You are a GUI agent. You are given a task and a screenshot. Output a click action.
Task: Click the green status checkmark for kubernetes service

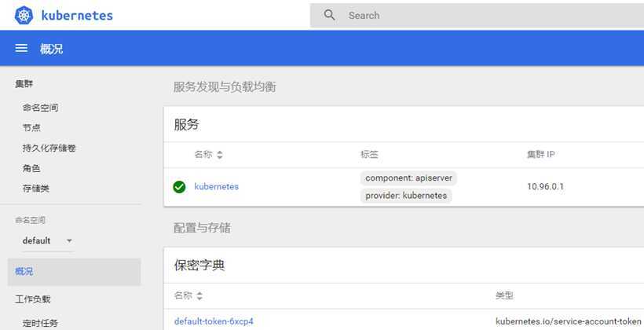pyautogui.click(x=179, y=187)
